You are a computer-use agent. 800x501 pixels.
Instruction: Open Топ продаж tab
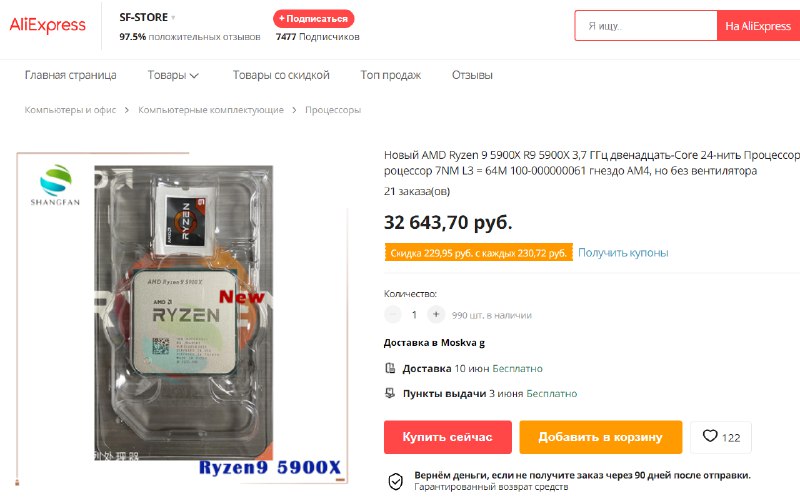(x=391, y=75)
